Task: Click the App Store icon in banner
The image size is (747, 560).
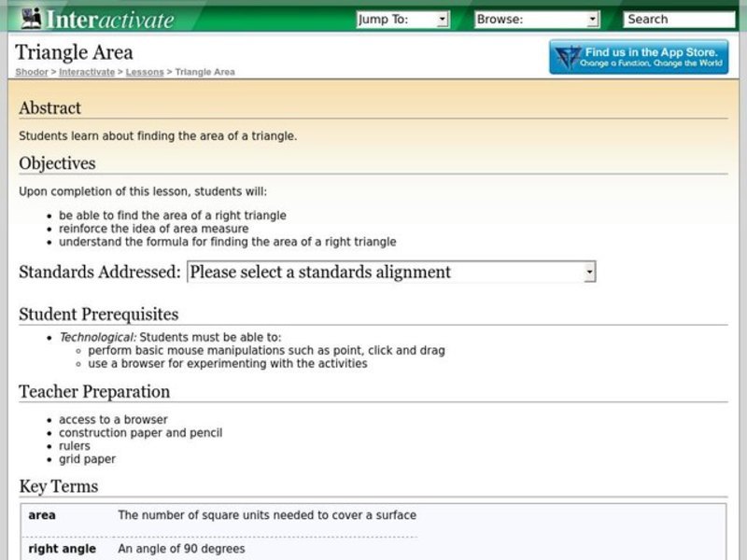Action: coord(568,58)
